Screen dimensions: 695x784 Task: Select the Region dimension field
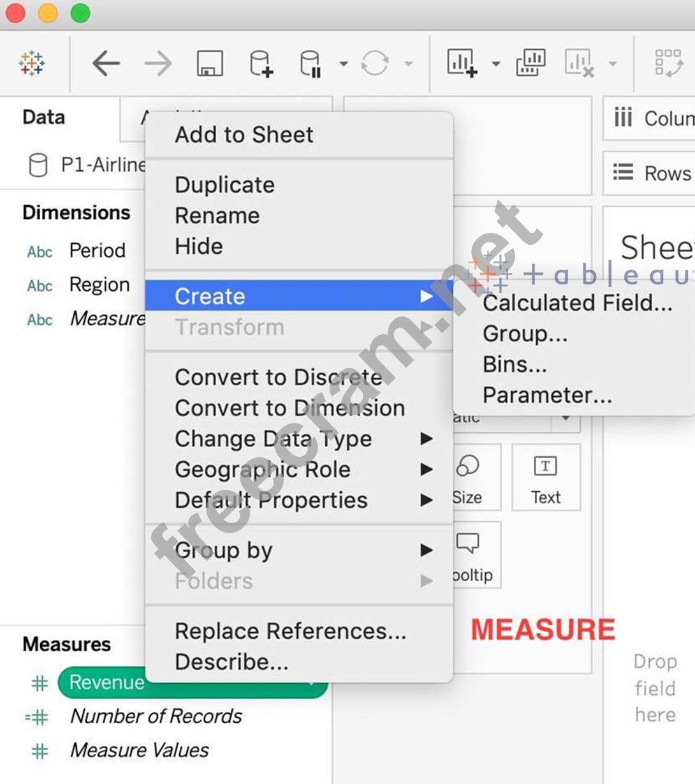tap(99, 285)
